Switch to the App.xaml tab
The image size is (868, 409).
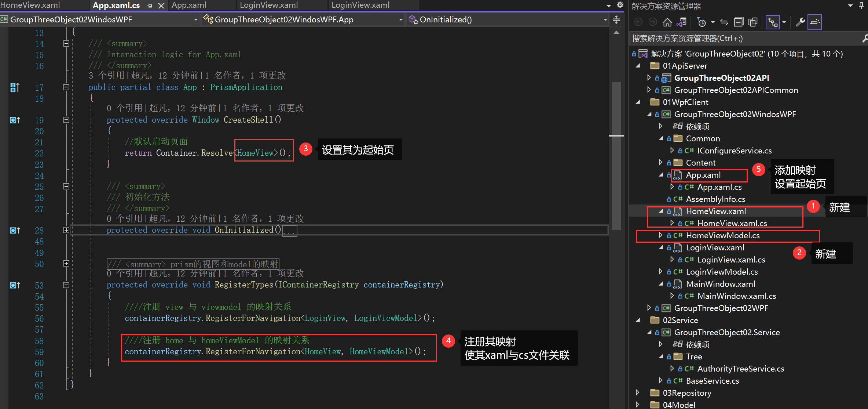(189, 5)
